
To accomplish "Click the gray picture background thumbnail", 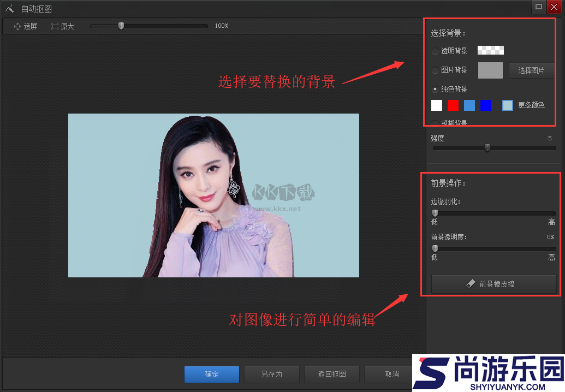I will pyautogui.click(x=490, y=70).
